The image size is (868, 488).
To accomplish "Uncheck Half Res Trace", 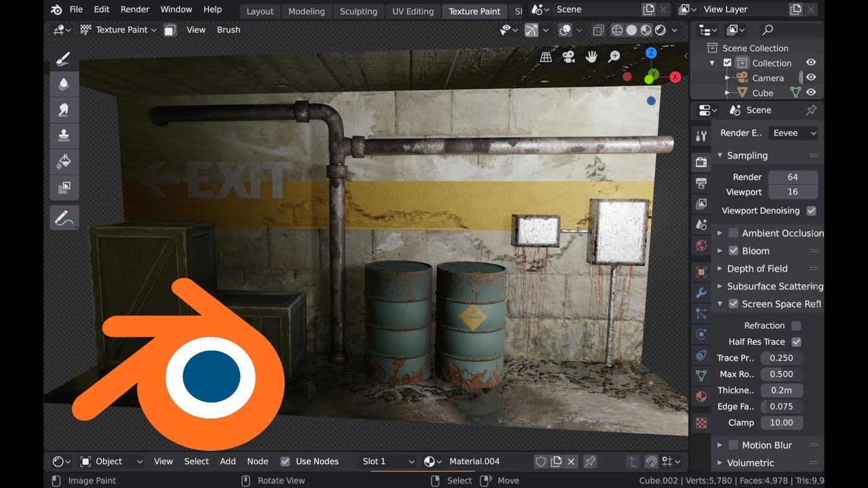I will [x=796, y=342].
